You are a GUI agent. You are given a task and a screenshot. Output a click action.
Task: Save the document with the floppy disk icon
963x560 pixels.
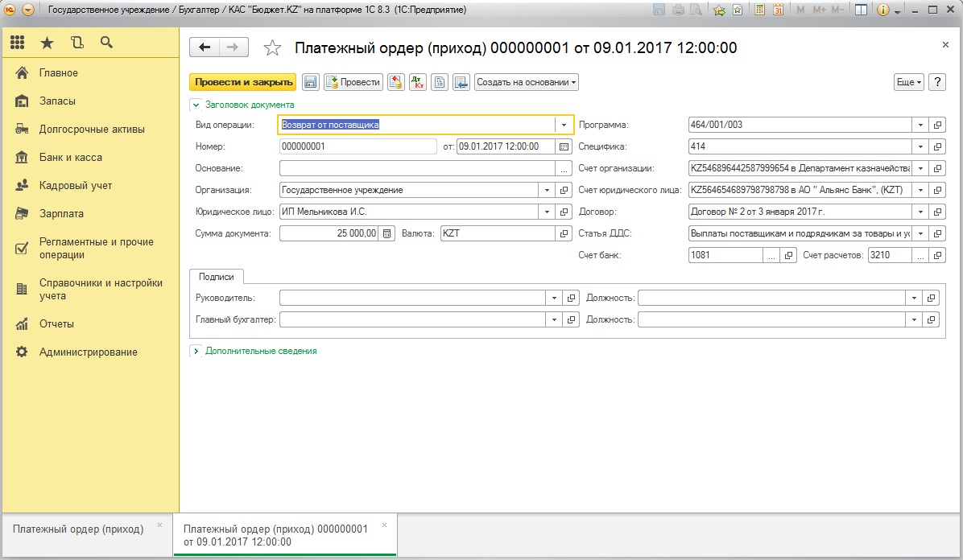point(310,82)
